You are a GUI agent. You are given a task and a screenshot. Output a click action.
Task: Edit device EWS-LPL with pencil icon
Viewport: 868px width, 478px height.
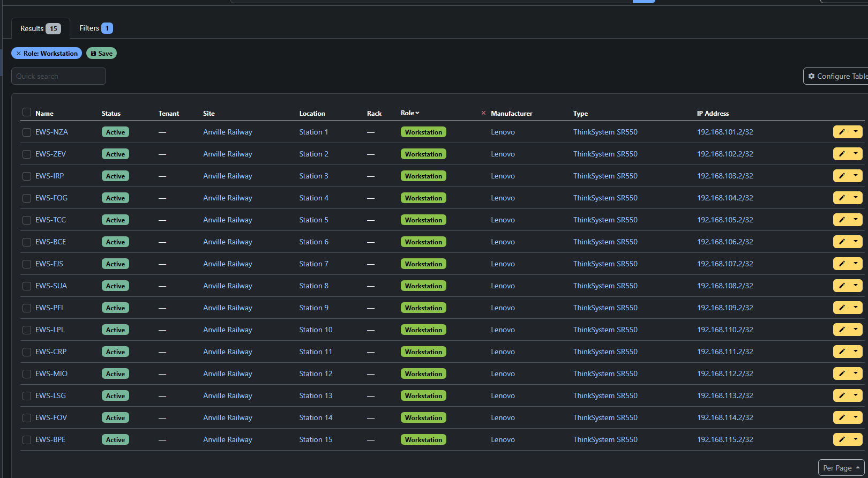click(842, 330)
